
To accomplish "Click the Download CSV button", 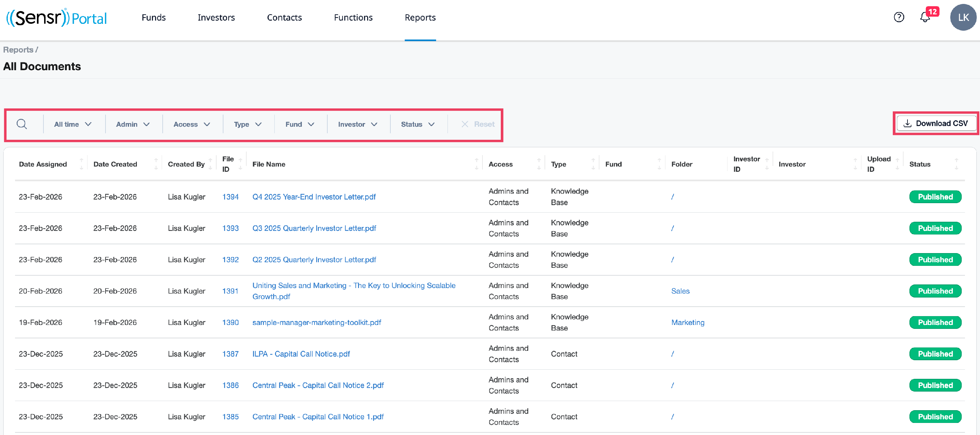I will point(936,123).
